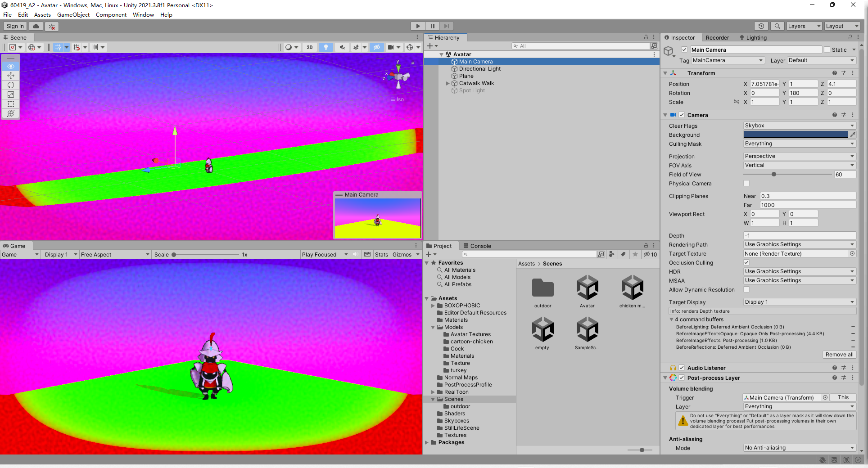The width and height of the screenshot is (868, 468).
Task: Click the Remove all button
Action: click(x=839, y=355)
